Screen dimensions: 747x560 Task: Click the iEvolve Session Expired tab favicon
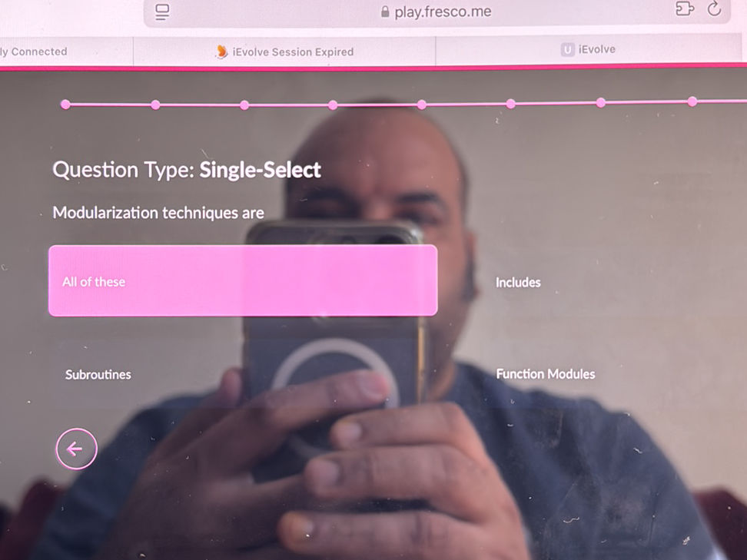(x=221, y=51)
